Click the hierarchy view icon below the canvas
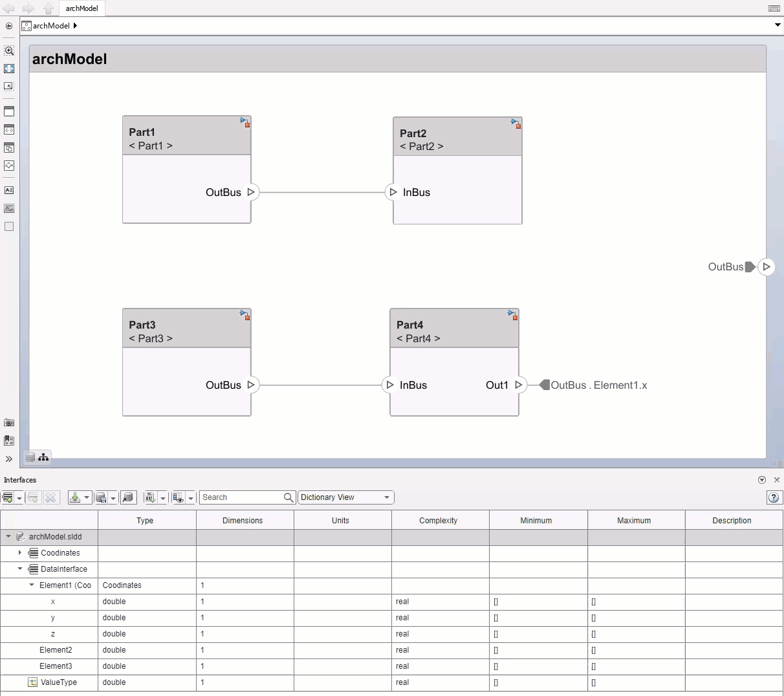This screenshot has height=696, width=784. tap(44, 457)
